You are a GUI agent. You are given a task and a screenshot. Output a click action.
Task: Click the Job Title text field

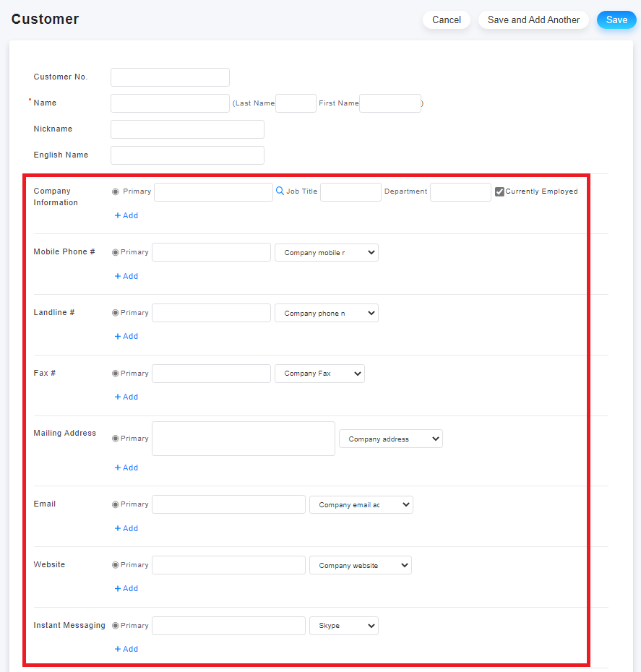point(350,192)
